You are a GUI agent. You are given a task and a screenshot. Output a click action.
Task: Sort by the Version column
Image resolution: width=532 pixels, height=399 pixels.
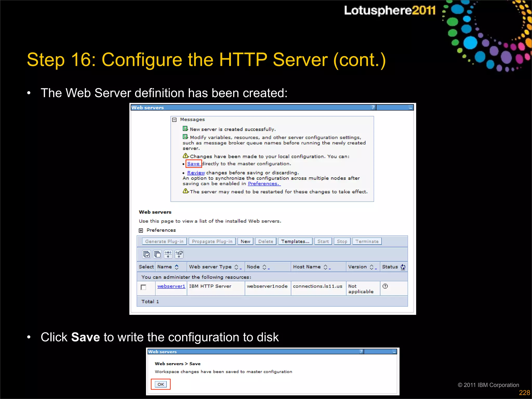click(x=372, y=267)
